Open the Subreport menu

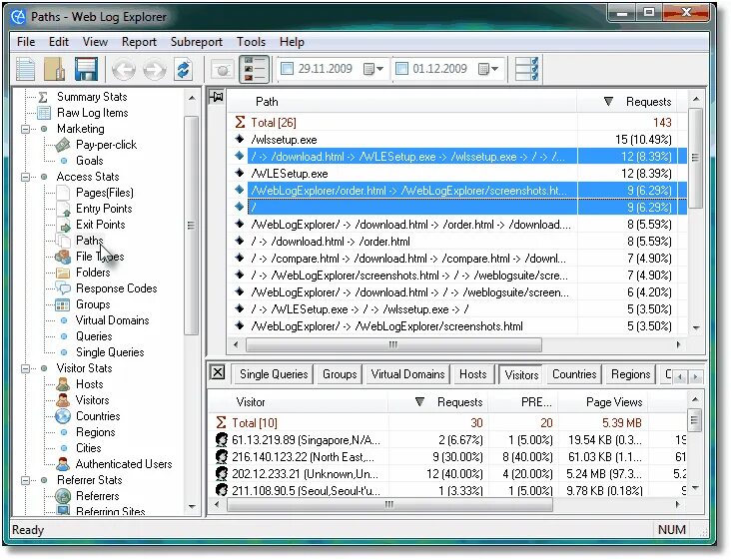(x=197, y=42)
